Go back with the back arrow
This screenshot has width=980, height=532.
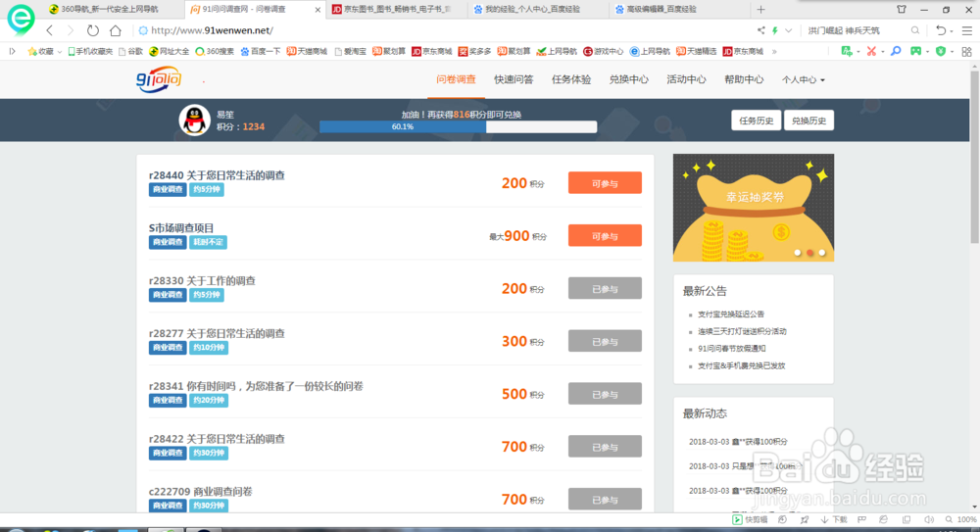tap(50, 30)
